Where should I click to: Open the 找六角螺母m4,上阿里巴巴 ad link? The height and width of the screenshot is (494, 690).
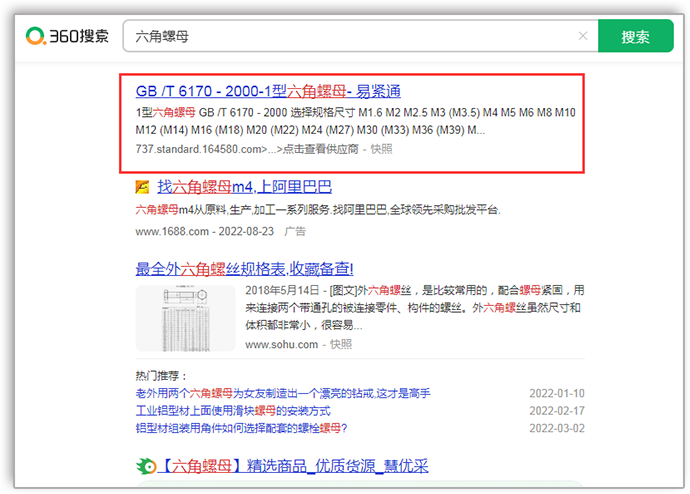pyautogui.click(x=244, y=187)
